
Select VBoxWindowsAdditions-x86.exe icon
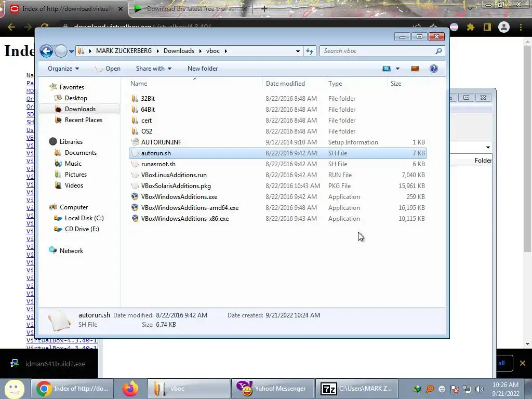[x=135, y=219]
